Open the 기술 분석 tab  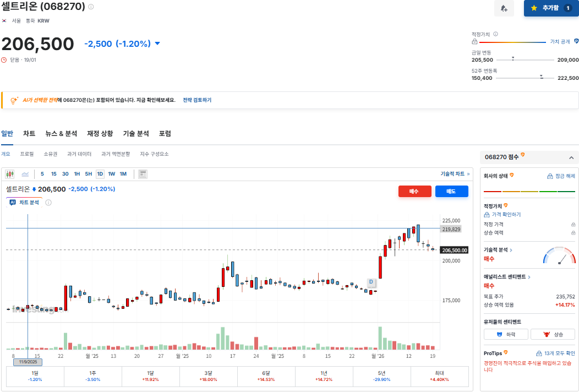coord(136,134)
